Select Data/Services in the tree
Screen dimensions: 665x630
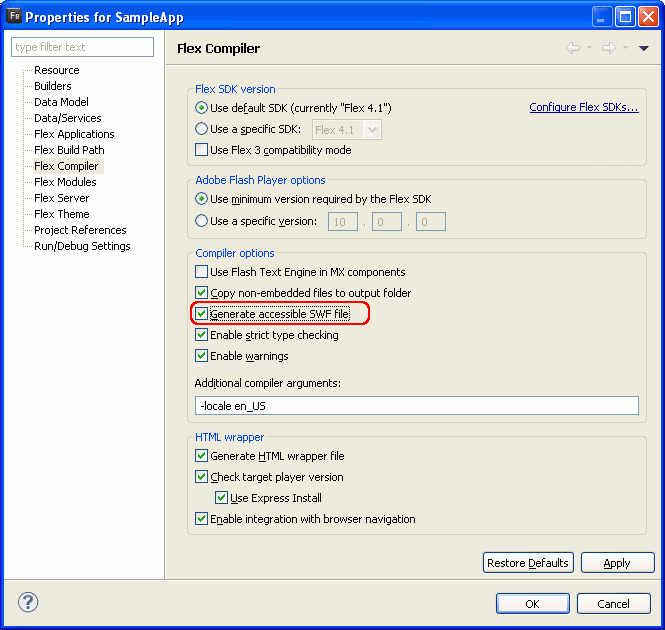[x=67, y=118]
